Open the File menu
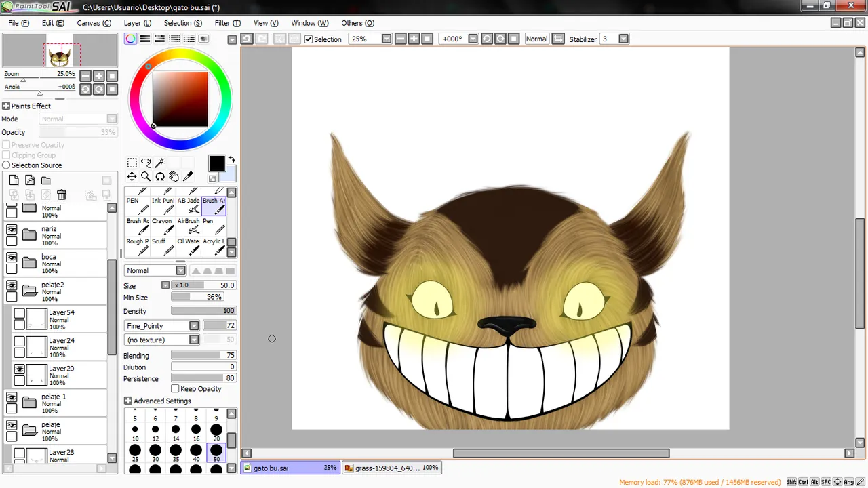The image size is (868, 488). point(19,23)
